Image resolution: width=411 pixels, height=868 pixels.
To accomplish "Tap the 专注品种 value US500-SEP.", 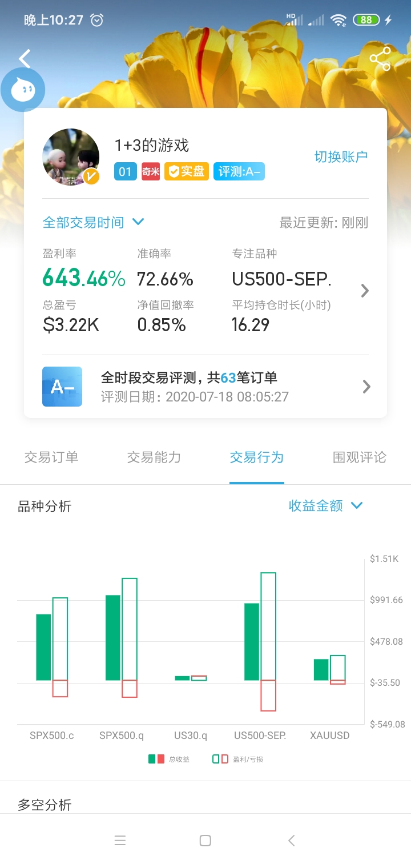I will tap(281, 279).
